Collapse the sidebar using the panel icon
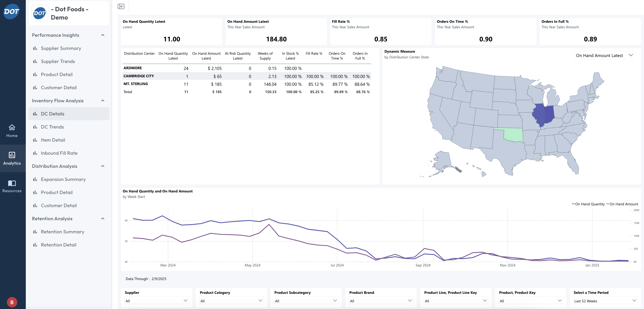Viewport: 644px width, 309px height. [121, 6]
